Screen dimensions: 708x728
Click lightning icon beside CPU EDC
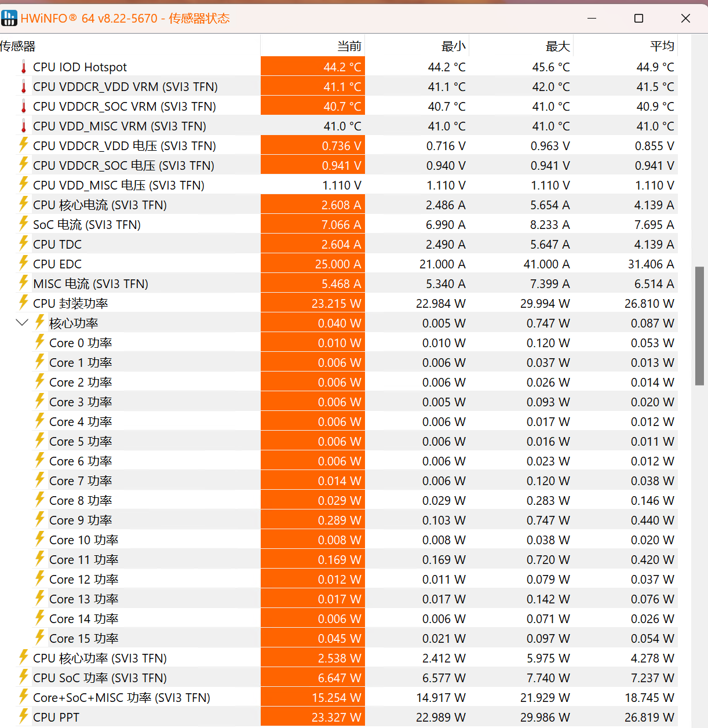(24, 264)
